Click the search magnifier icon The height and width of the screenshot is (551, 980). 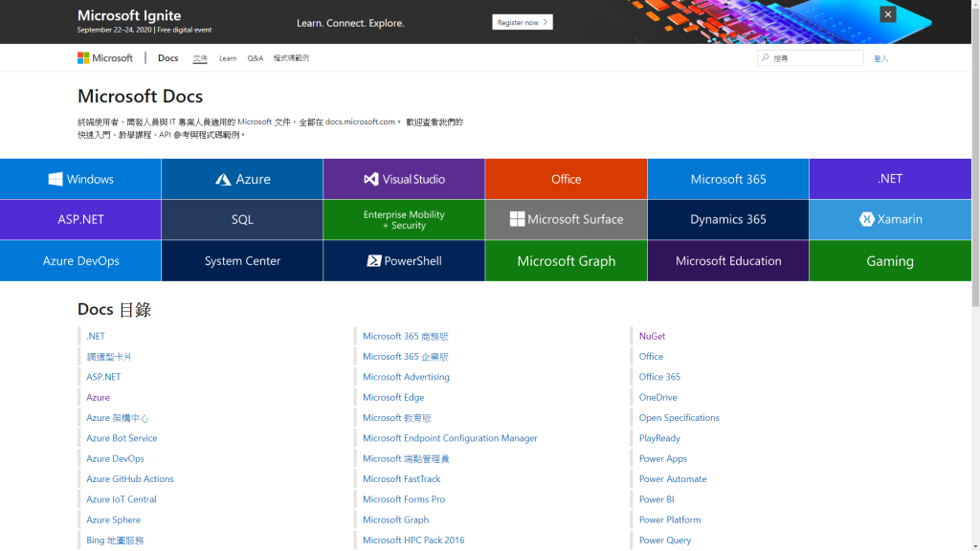[765, 57]
